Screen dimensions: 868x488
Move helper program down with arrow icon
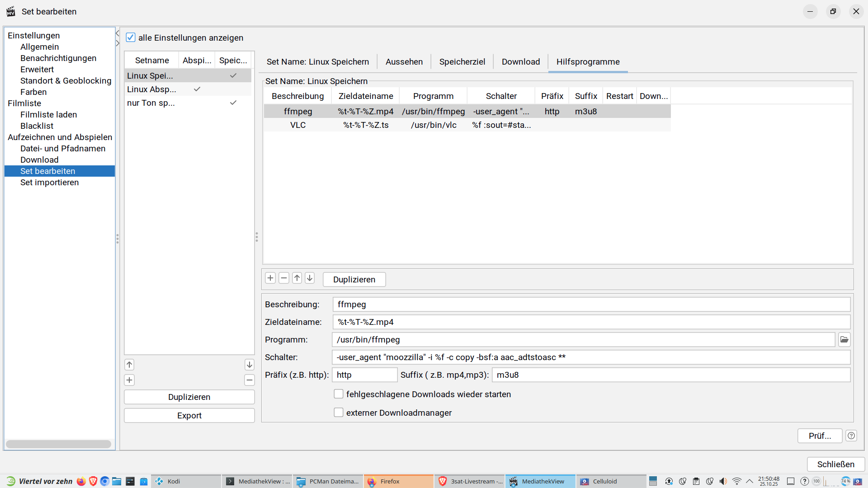tap(310, 278)
